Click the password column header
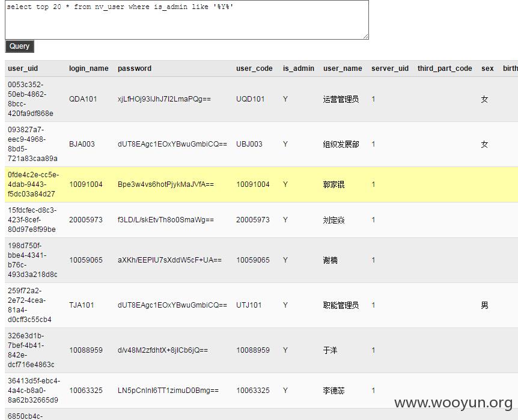The width and height of the screenshot is (518, 420). (x=135, y=68)
